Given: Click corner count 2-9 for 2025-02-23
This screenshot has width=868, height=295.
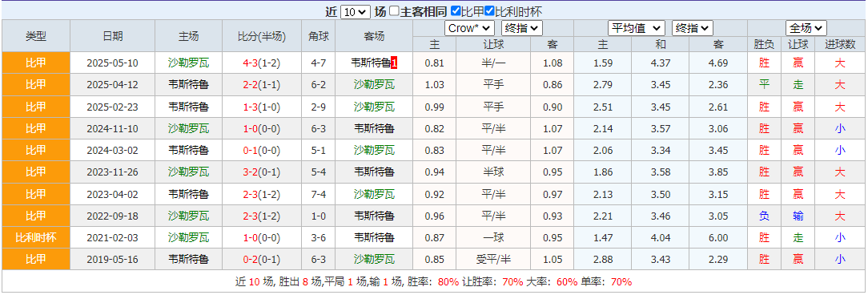Looking at the screenshot, I should [319, 107].
